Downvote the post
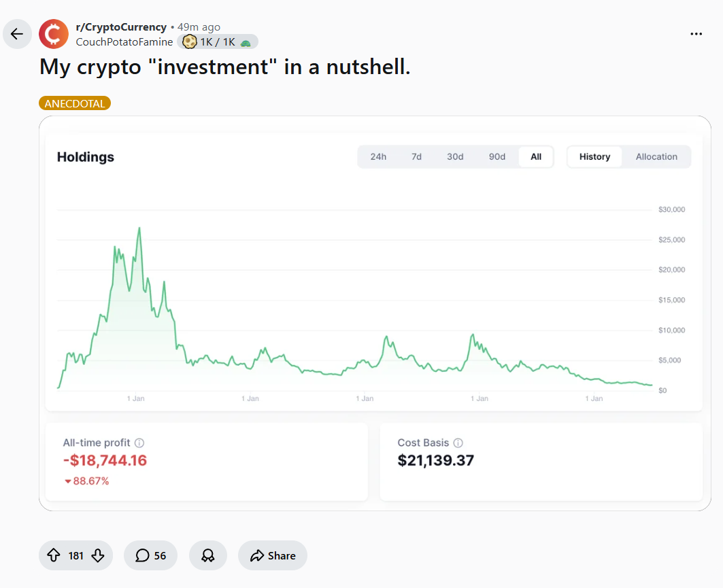723x588 pixels. [98, 555]
